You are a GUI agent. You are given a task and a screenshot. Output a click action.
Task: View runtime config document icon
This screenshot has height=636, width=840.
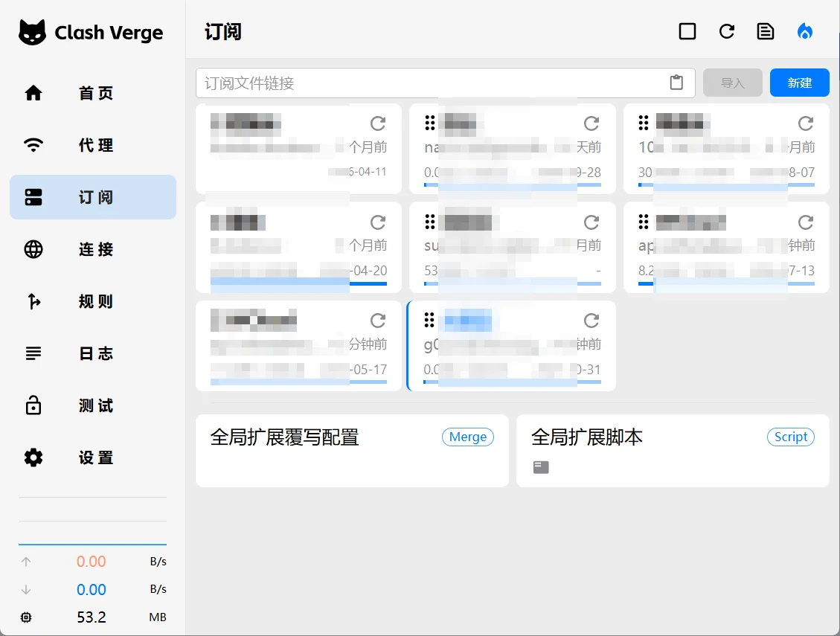(766, 31)
